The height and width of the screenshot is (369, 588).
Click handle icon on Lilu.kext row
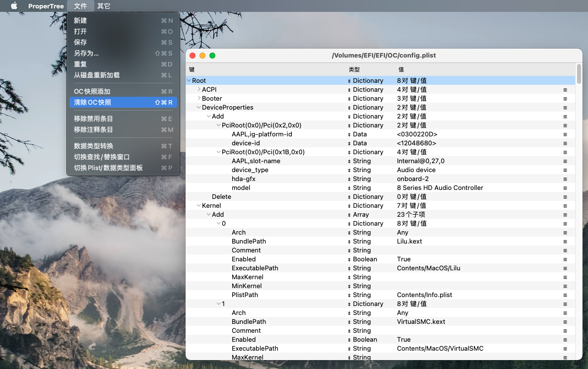(565, 242)
